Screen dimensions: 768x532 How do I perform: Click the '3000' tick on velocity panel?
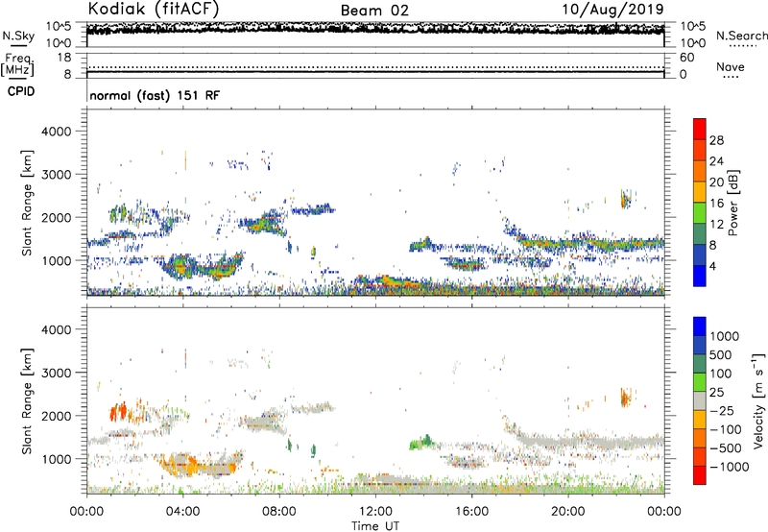point(57,373)
